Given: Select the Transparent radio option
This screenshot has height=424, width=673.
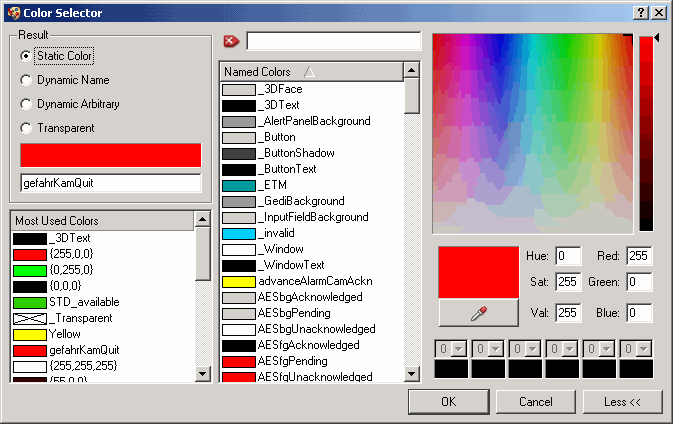Looking at the screenshot, I should [x=26, y=128].
